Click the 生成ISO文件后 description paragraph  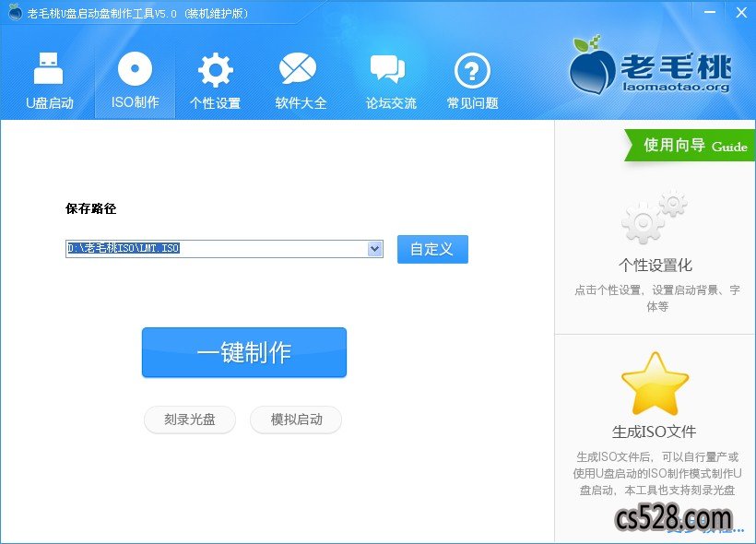pos(657,474)
